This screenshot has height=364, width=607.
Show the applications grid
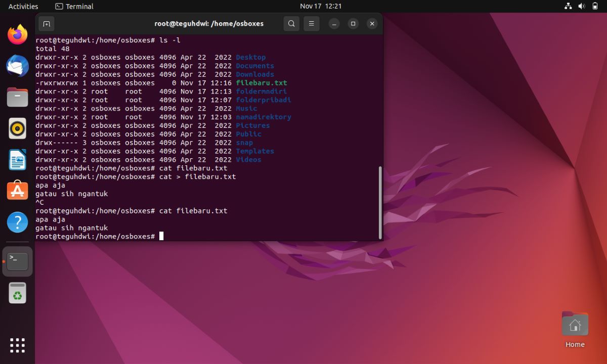tap(18, 345)
